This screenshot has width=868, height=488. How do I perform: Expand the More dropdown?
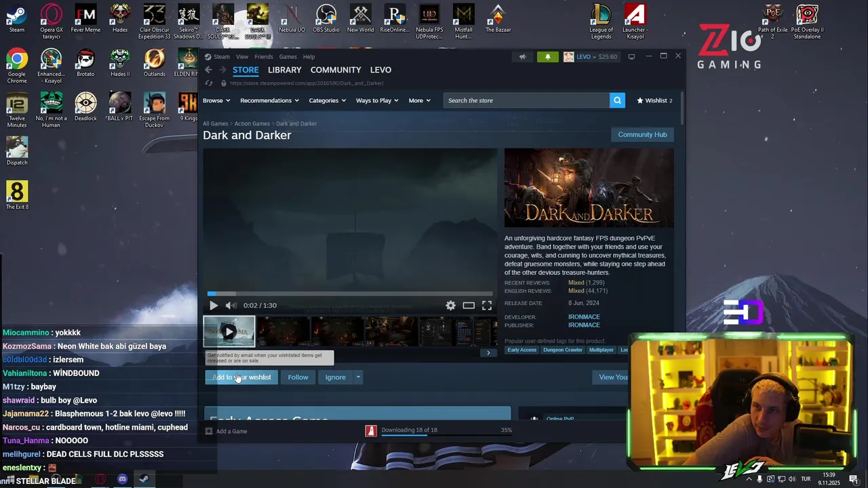pos(419,100)
